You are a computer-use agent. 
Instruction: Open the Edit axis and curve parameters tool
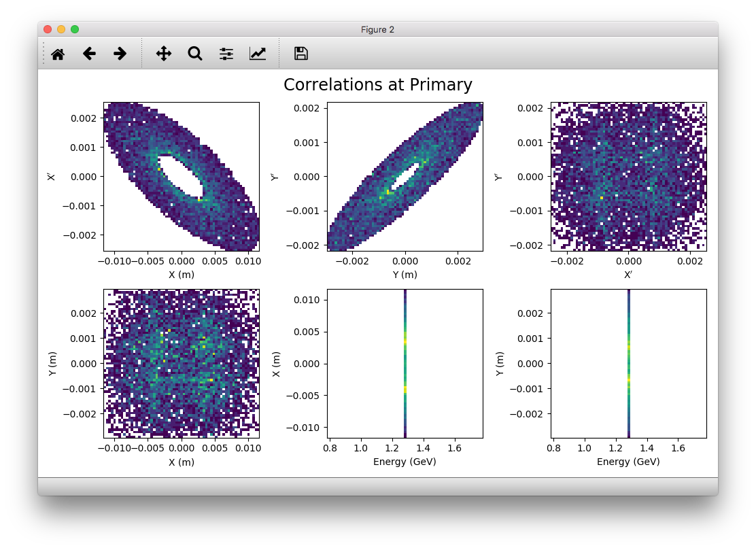258,54
